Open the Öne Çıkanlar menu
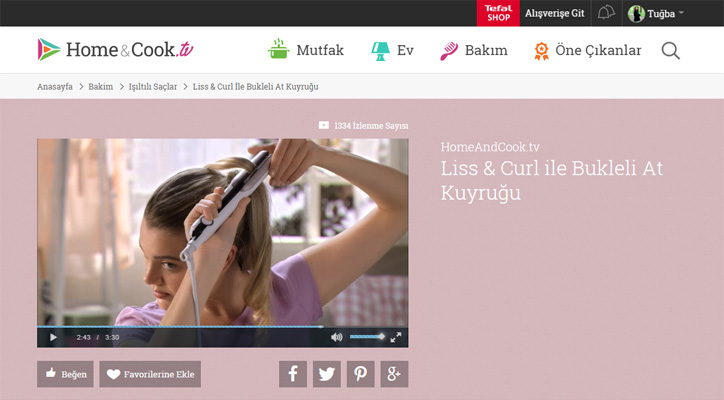This screenshot has width=724, height=400. (598, 50)
